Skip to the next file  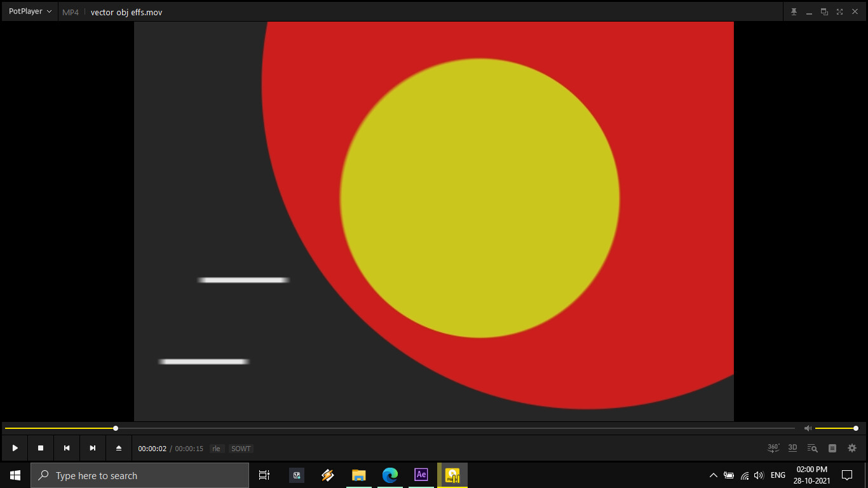pyautogui.click(x=92, y=448)
